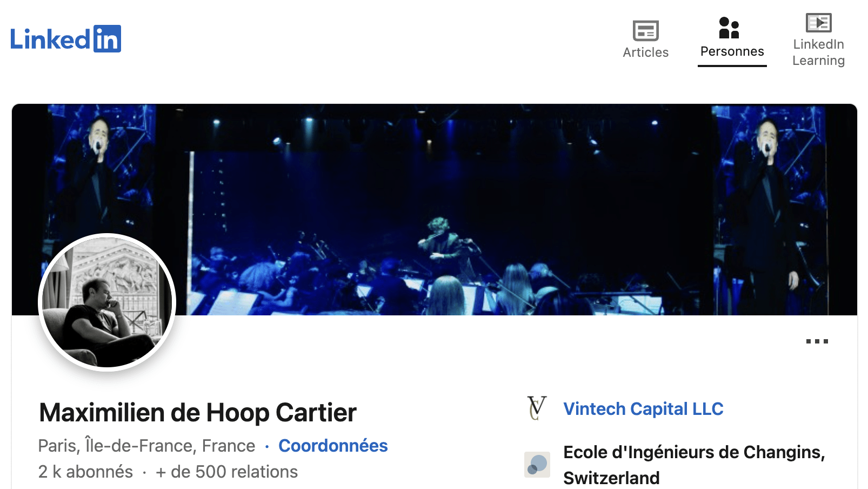Select the Personnes people icon

pos(729,28)
